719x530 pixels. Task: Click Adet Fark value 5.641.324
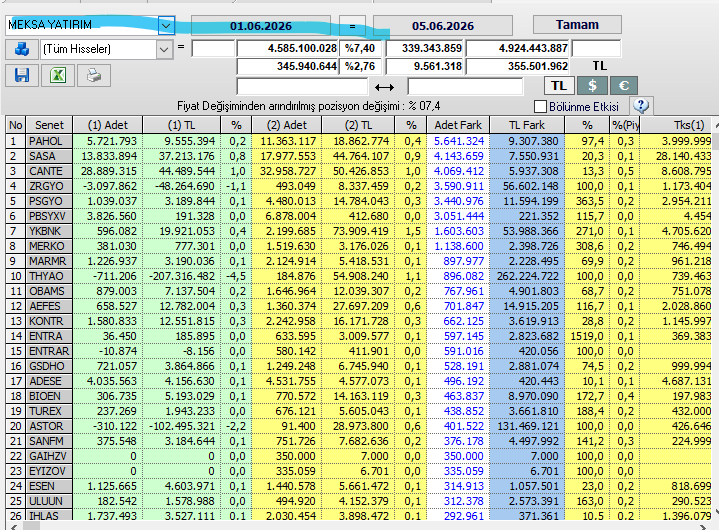(458, 141)
